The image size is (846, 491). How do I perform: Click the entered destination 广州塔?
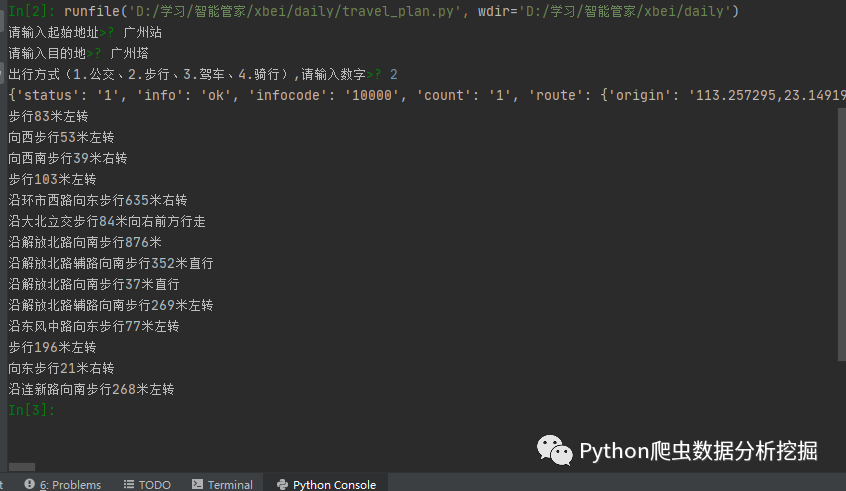(129, 53)
